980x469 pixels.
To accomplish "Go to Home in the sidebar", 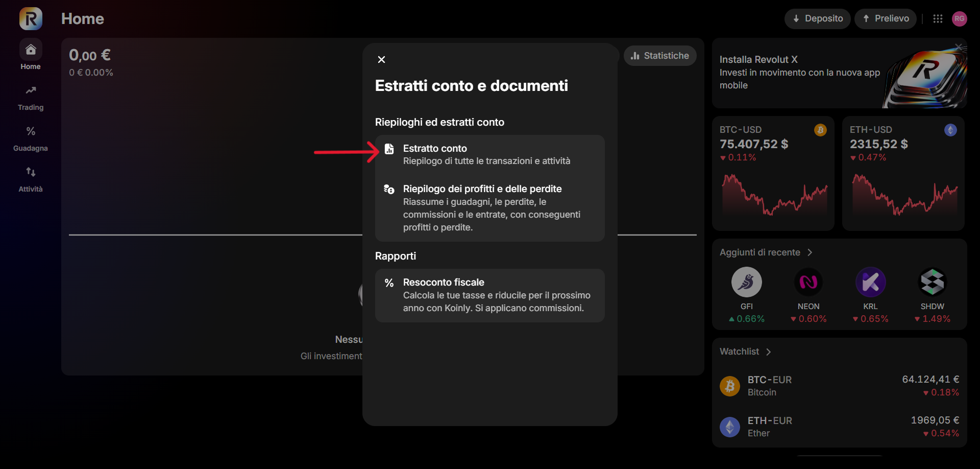I will point(31,55).
